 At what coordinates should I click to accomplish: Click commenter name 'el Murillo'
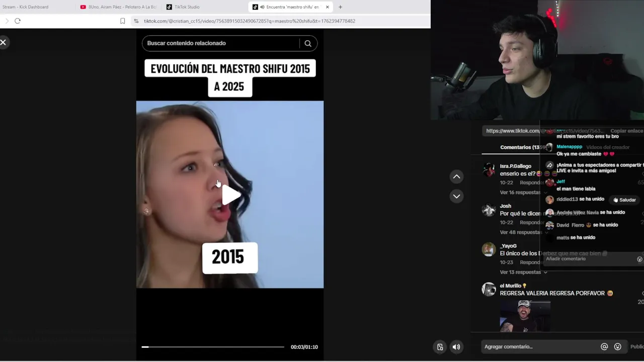pos(510,286)
